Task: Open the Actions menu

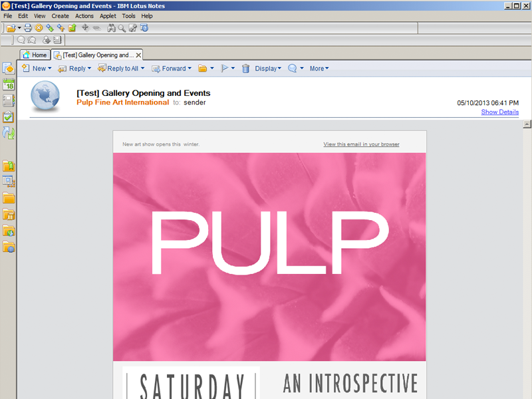Action: point(84,16)
